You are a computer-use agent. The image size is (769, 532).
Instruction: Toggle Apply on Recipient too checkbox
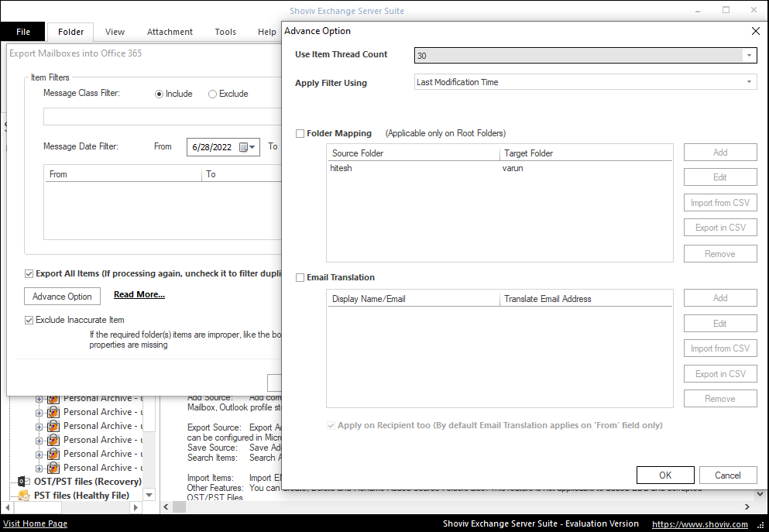331,426
